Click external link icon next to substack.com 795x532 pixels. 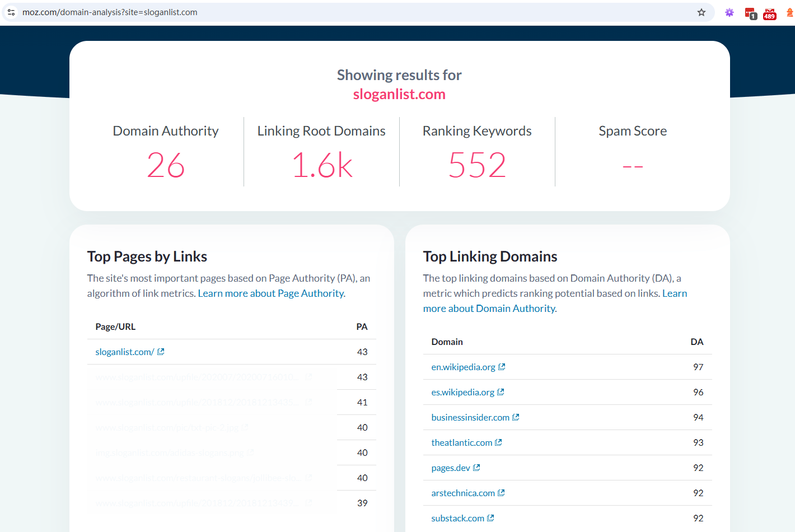pyautogui.click(x=490, y=518)
